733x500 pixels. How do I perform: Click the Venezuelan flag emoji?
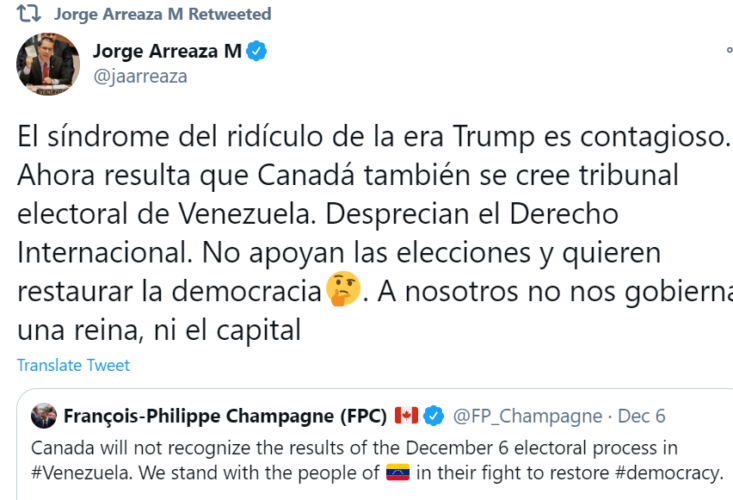(x=398, y=471)
